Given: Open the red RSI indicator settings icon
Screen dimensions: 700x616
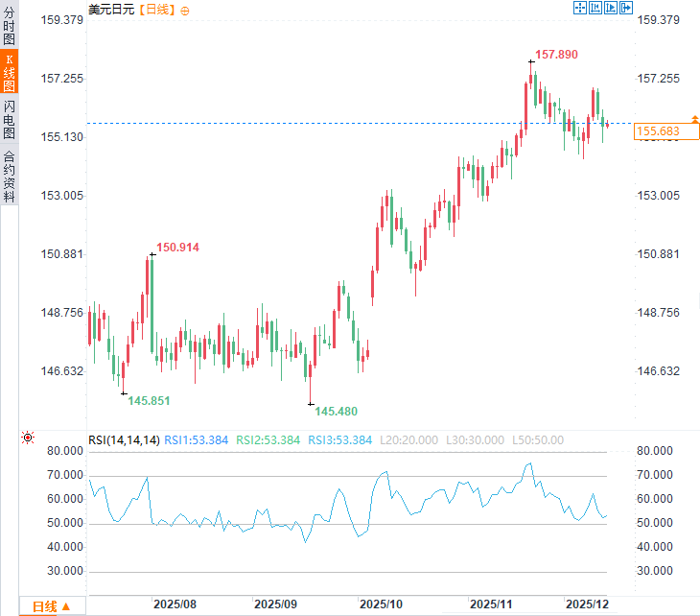Looking at the screenshot, I should click(28, 438).
